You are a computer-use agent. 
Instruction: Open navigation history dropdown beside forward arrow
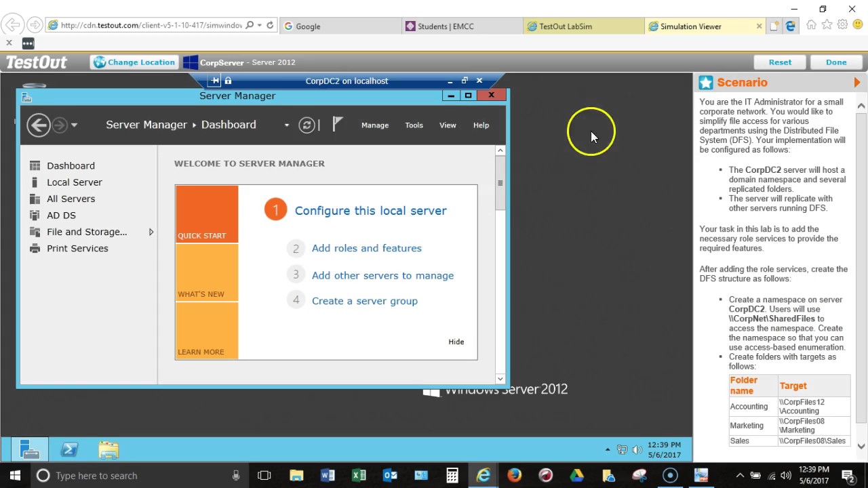[x=74, y=125]
